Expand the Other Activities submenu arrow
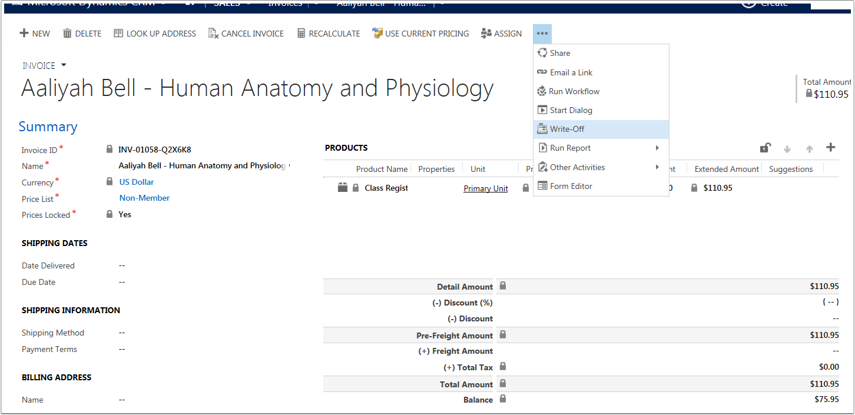The width and height of the screenshot is (855, 415). [657, 167]
